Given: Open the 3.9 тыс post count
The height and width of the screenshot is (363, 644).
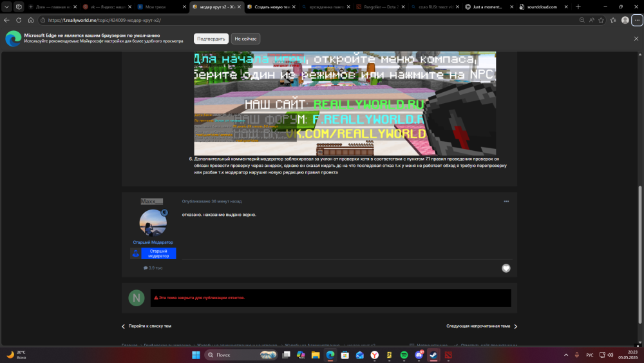Looking at the screenshot, I should (153, 268).
